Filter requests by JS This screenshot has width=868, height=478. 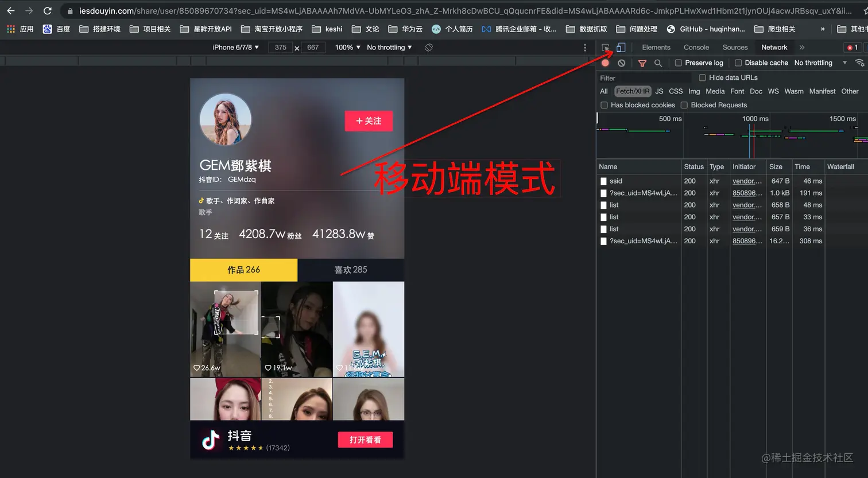point(659,91)
